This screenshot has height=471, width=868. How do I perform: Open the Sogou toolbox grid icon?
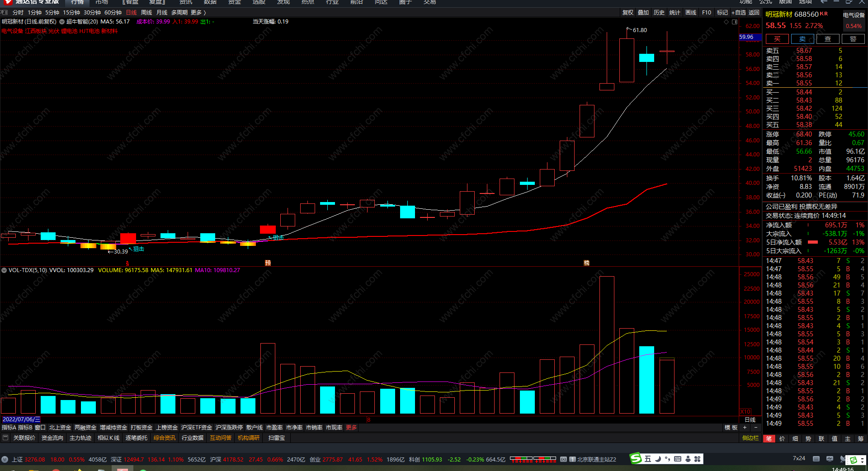coord(698,459)
